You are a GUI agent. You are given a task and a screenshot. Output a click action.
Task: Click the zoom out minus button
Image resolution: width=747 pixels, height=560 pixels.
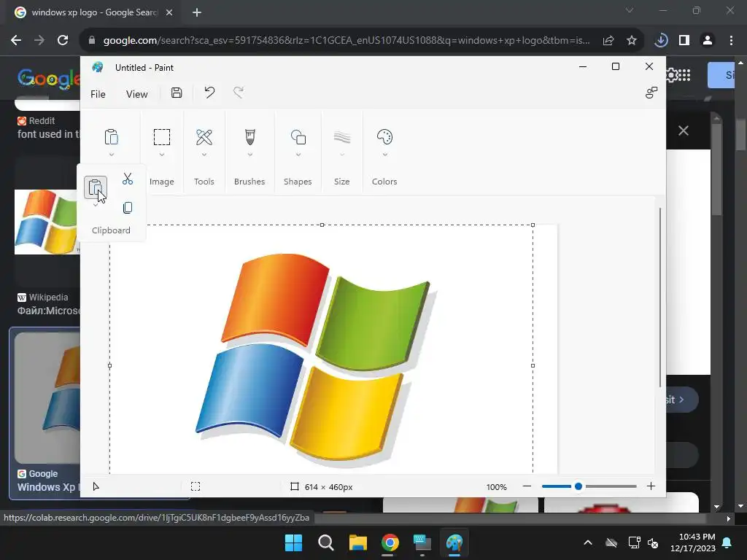tap(527, 486)
